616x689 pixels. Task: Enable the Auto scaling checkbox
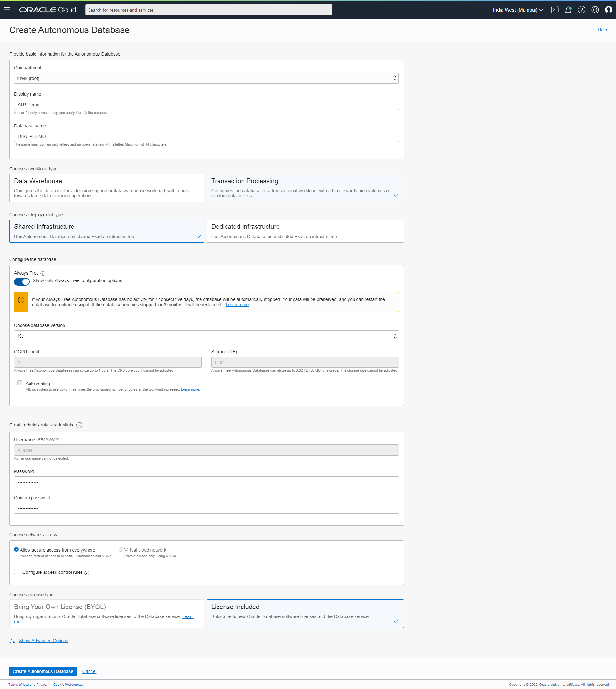tap(20, 383)
